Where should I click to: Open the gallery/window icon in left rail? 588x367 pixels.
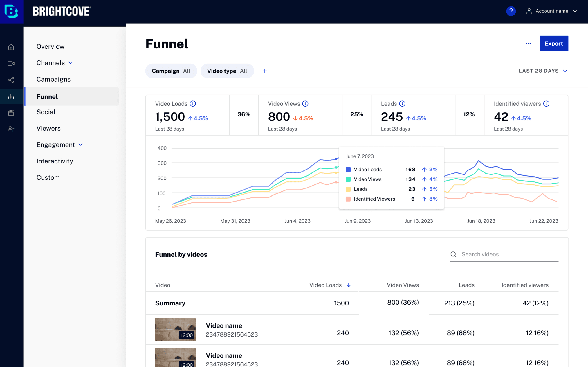coord(11,113)
